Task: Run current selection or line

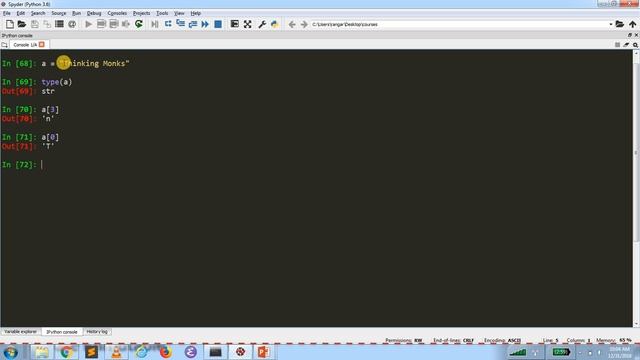Action: coord(126,24)
